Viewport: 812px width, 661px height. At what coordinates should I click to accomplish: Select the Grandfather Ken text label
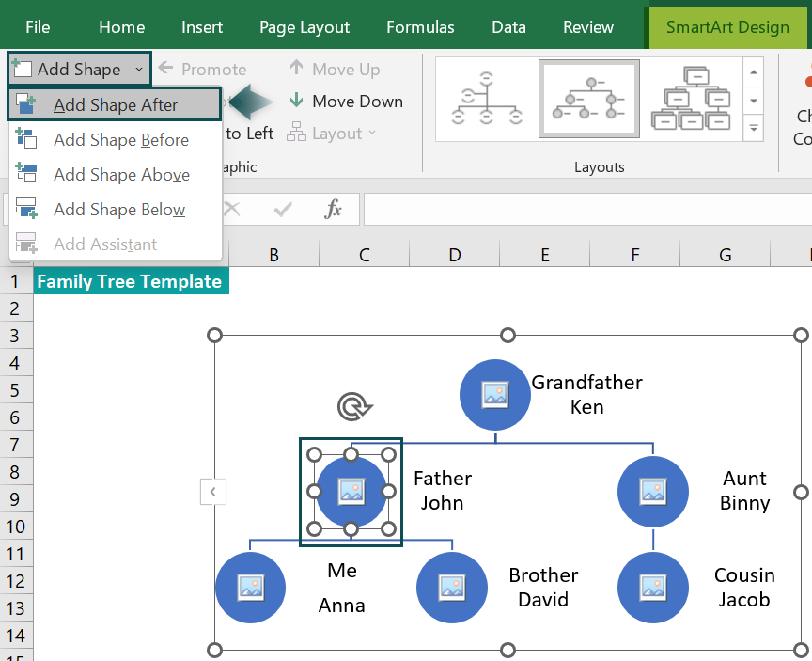point(586,394)
